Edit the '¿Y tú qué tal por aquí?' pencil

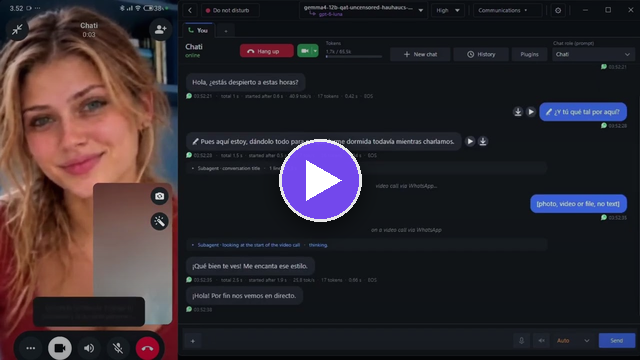pyautogui.click(x=549, y=112)
